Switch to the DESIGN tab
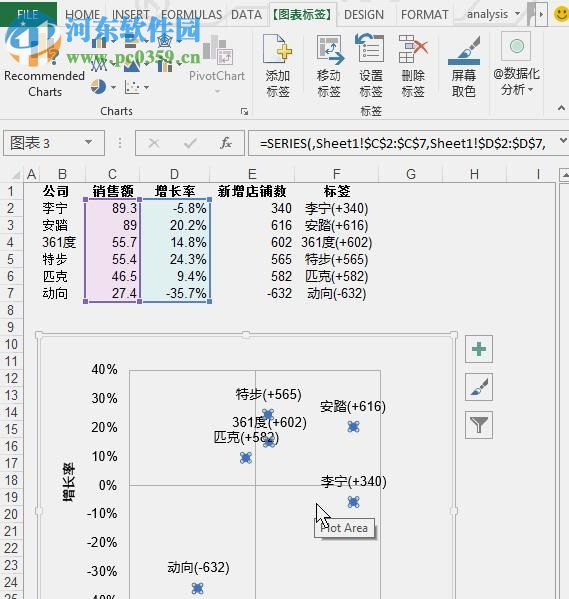Image resolution: width=569 pixels, height=599 pixels. (x=364, y=15)
